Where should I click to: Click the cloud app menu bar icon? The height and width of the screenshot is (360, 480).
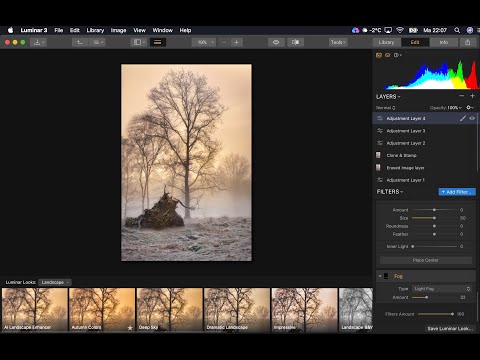tap(355, 30)
